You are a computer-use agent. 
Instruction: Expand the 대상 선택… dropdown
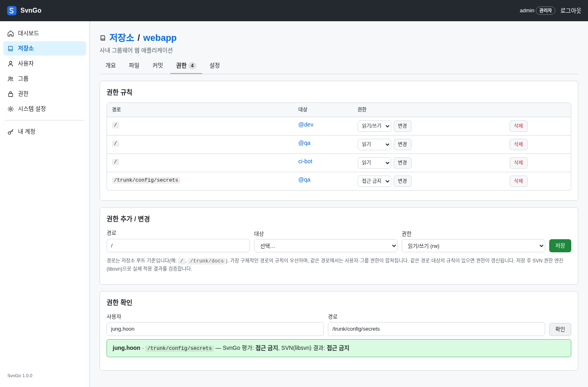coord(326,246)
